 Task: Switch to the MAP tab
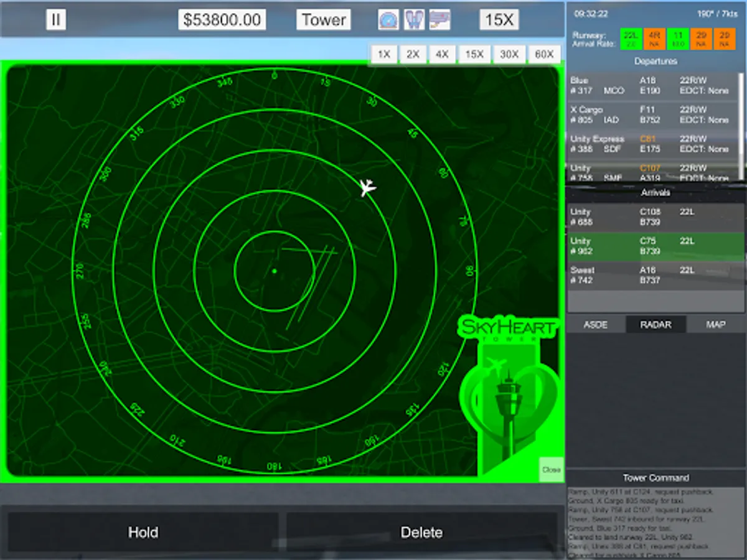pos(715,324)
